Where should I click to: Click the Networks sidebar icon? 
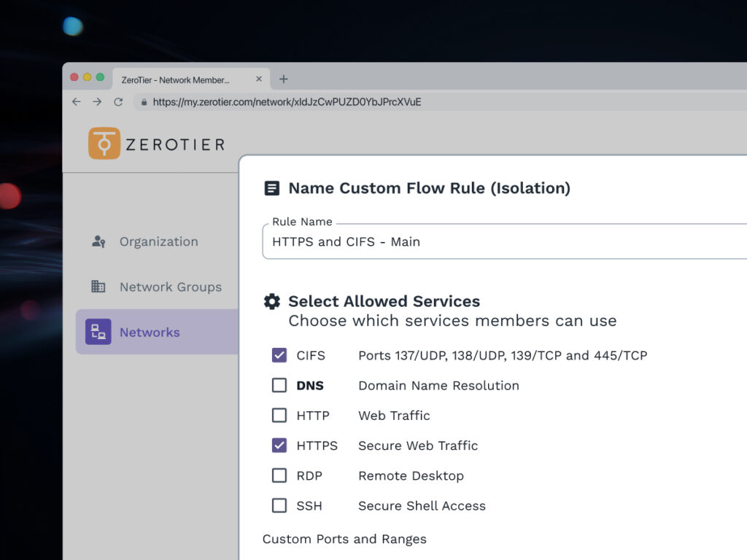tap(98, 332)
